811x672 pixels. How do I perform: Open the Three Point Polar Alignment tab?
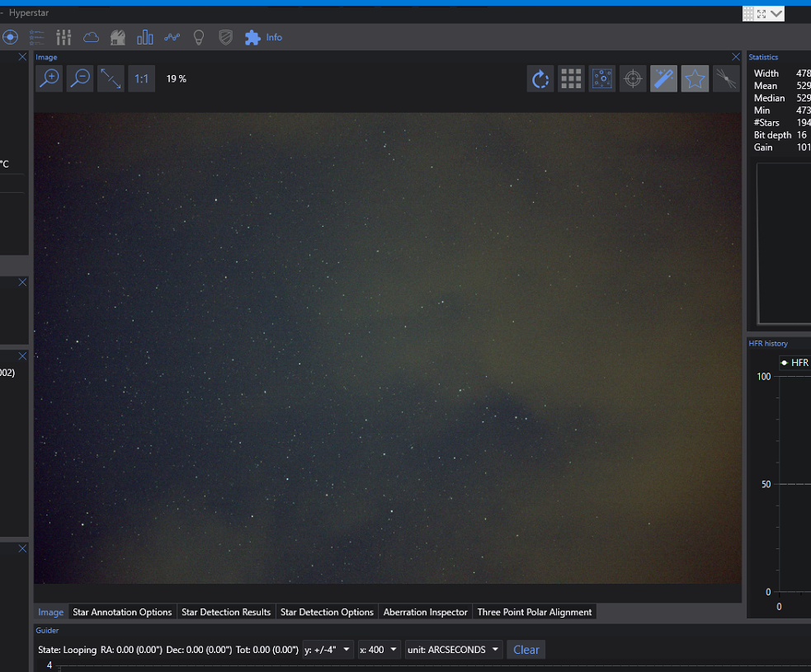(535, 612)
